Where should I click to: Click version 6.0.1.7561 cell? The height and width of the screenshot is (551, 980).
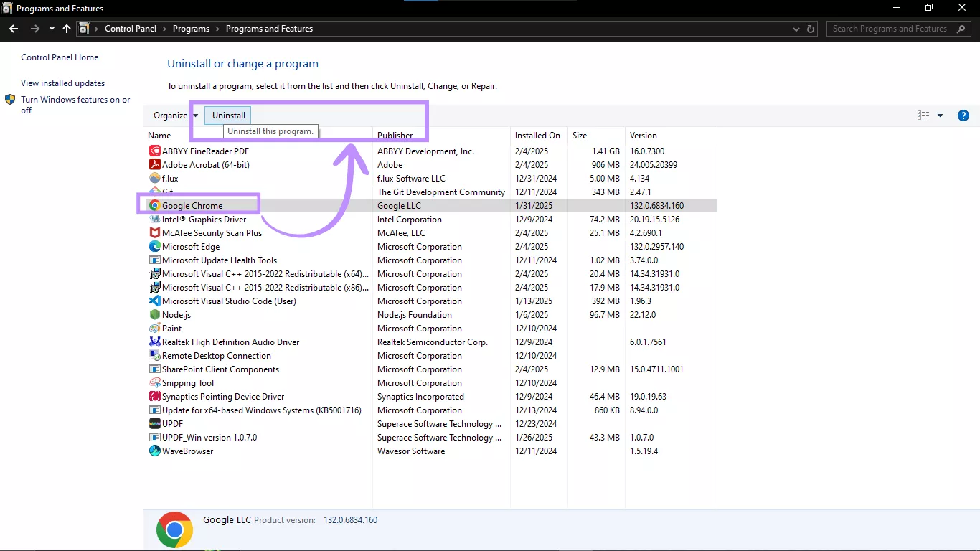648,342
